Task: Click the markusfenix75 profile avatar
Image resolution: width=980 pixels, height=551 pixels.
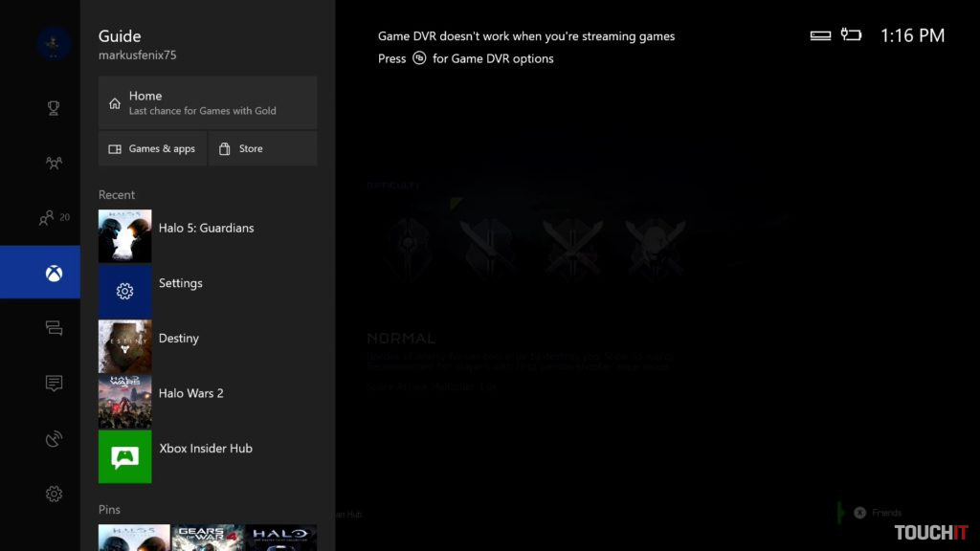Action: (54, 44)
